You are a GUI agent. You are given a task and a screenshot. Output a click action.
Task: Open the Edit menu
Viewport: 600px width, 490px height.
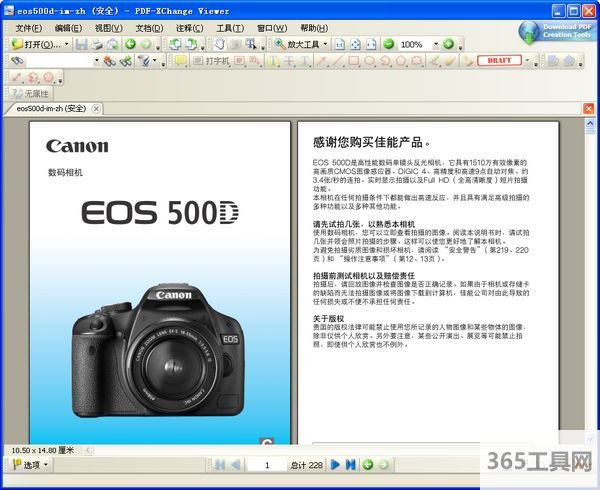tap(68, 28)
